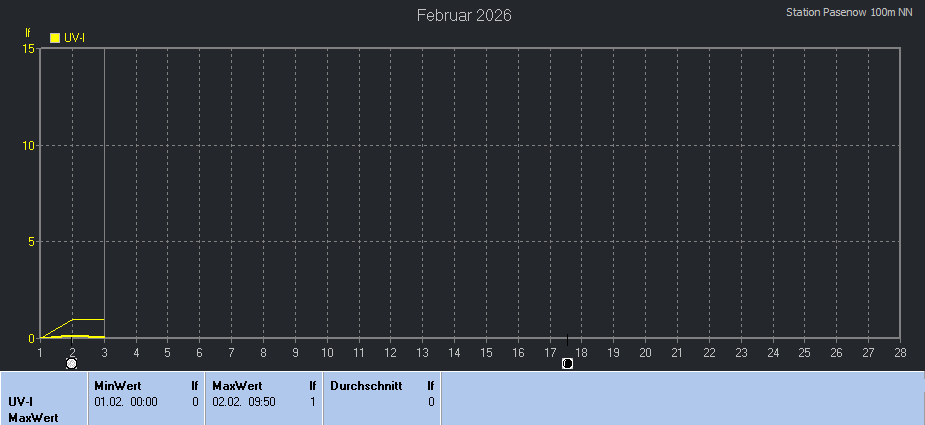Click day 21 on the x-axis

tap(677, 352)
